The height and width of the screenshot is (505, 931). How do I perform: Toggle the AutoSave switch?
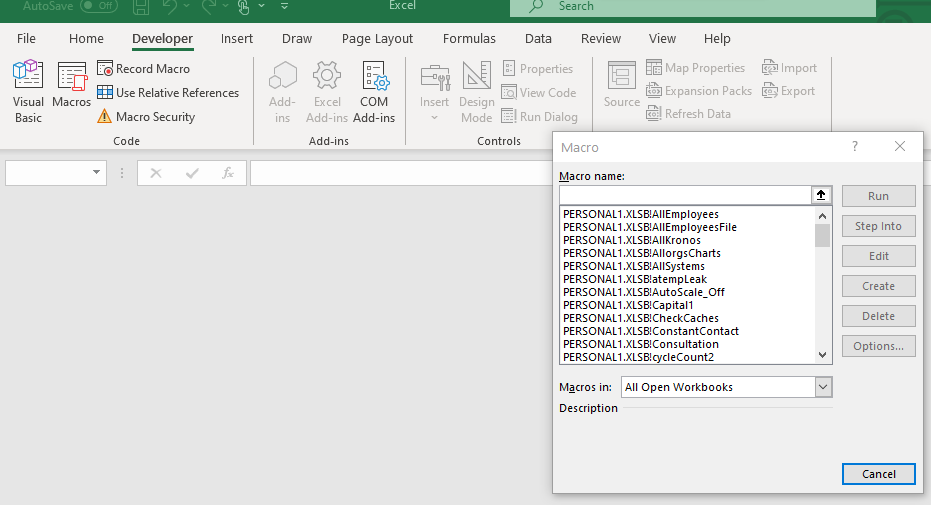tap(99, 6)
